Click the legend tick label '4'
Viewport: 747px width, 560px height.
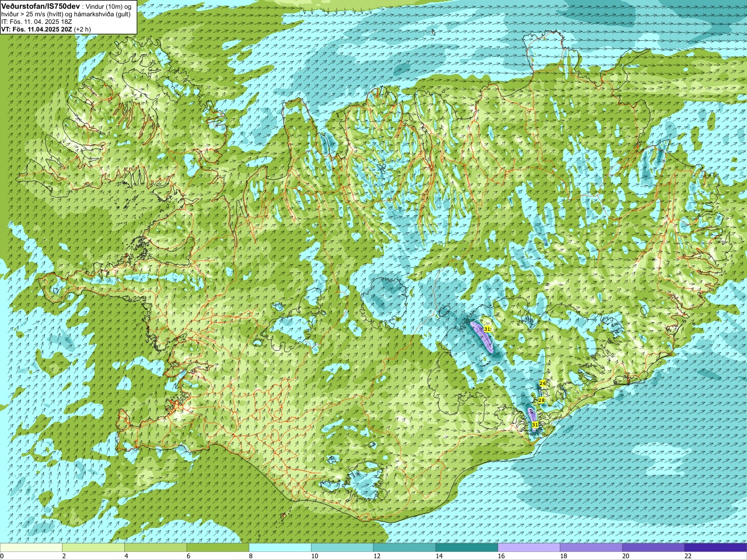coord(126,556)
